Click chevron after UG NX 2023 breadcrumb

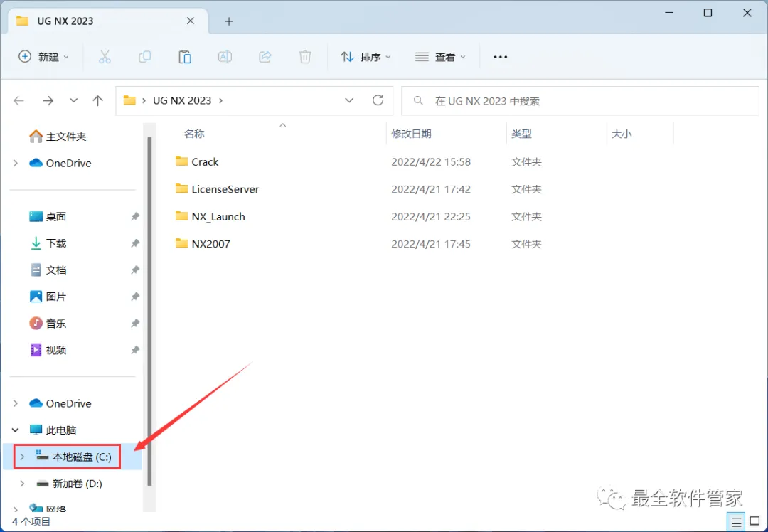pos(221,100)
